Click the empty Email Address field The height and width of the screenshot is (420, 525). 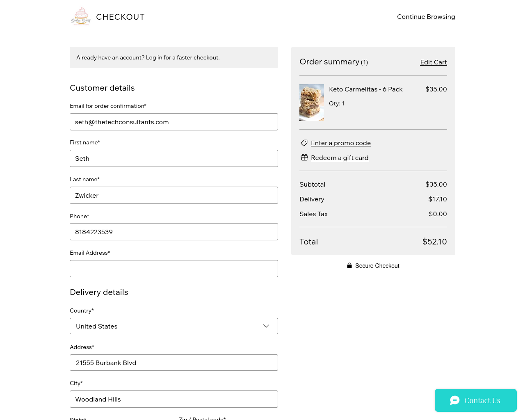click(174, 269)
